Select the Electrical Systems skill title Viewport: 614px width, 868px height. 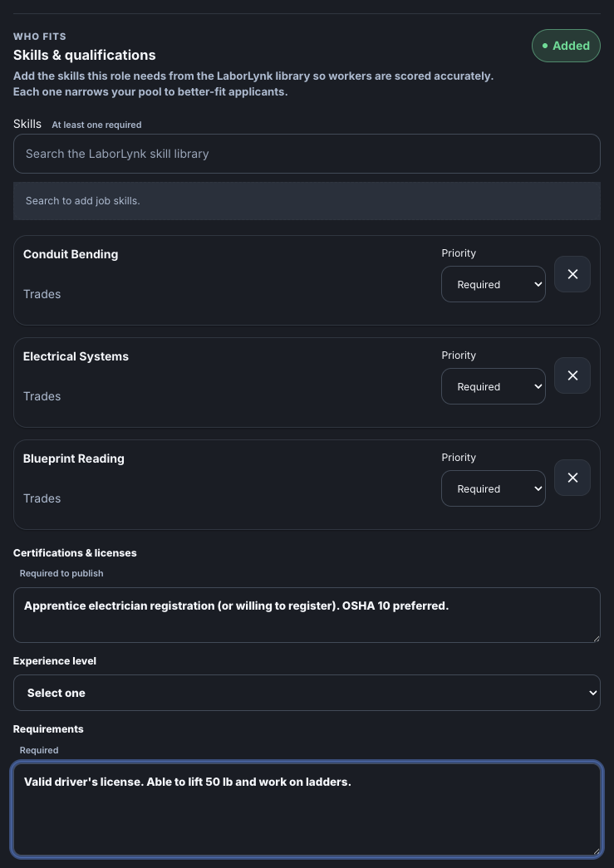pos(76,356)
